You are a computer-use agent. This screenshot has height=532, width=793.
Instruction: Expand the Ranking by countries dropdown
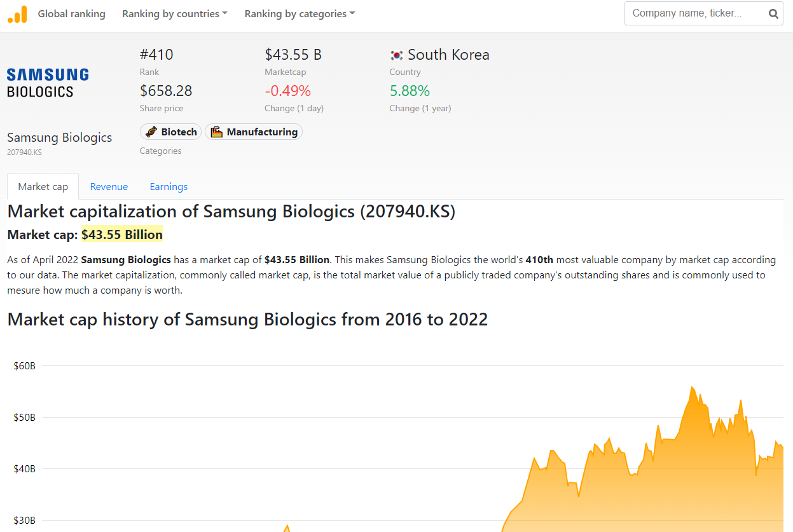point(175,14)
